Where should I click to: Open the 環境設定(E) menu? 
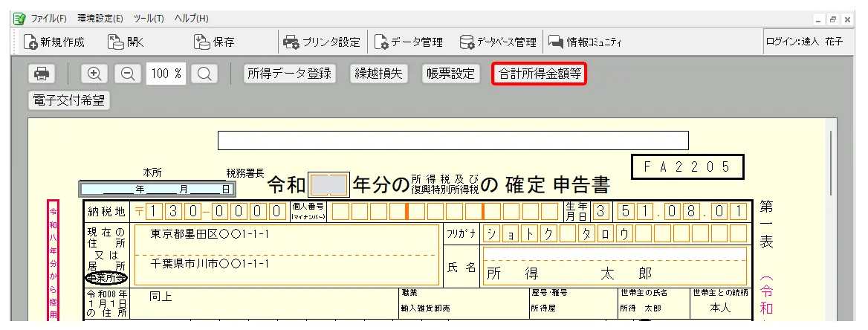(100, 18)
